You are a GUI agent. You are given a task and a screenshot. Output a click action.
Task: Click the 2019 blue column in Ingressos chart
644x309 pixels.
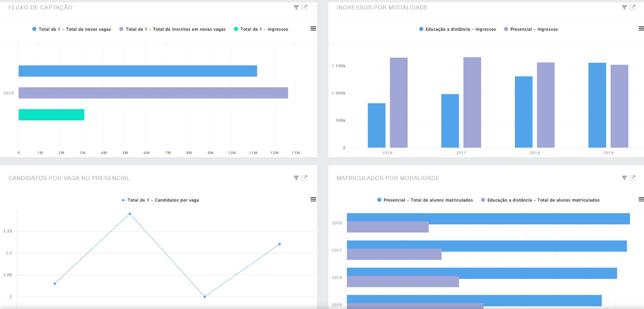pos(597,105)
